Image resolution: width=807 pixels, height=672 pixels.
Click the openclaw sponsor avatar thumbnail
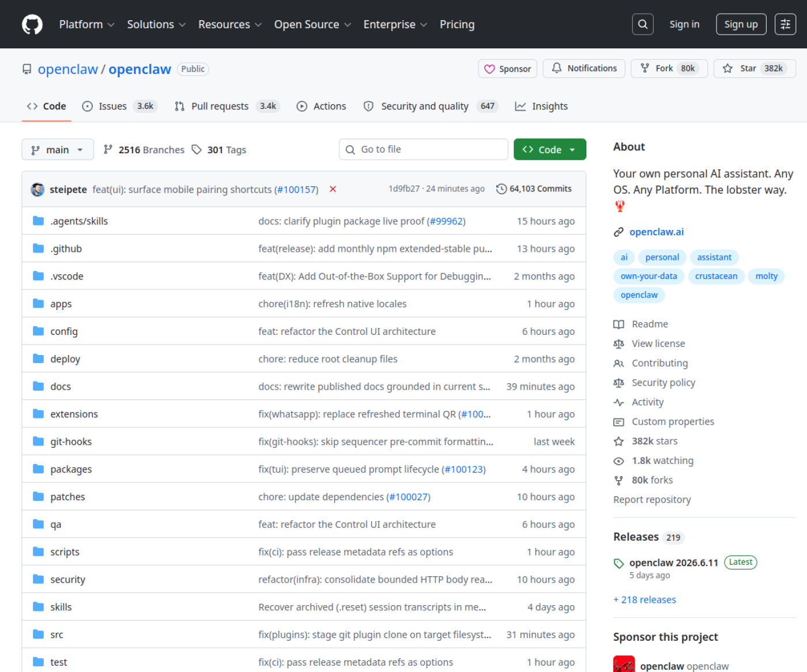tap(624, 664)
